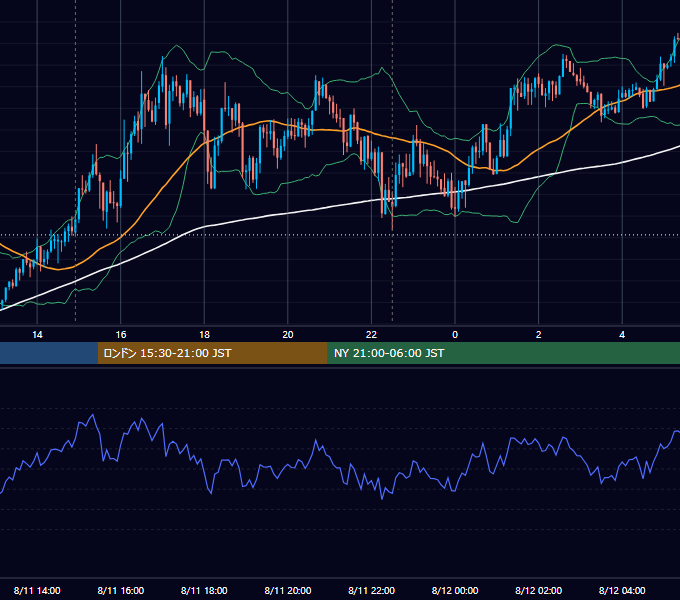Click the "8/11 16:00" date label

coord(121,590)
